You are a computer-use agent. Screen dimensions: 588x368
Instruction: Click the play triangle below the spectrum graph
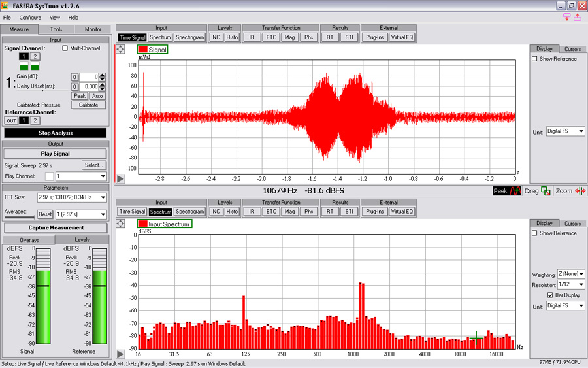(120, 354)
